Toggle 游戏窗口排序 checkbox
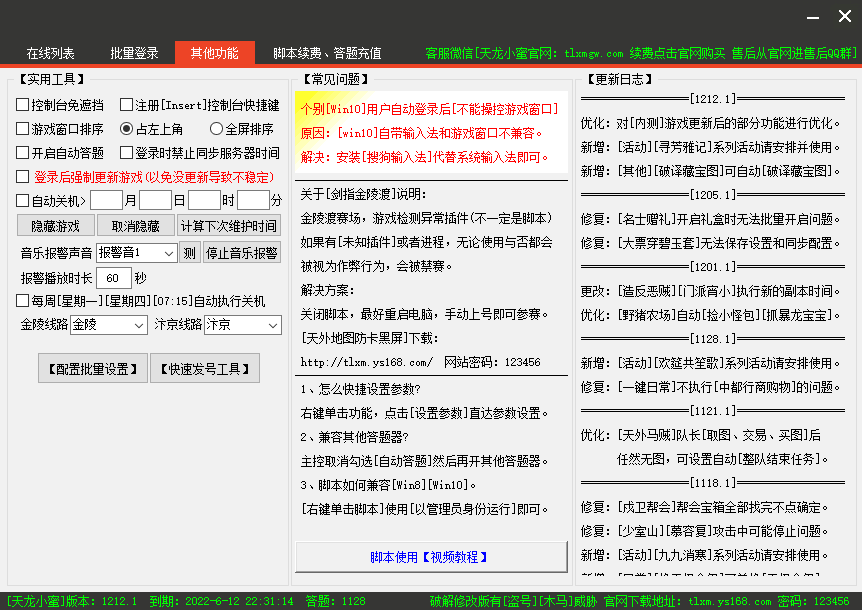 [x=23, y=129]
